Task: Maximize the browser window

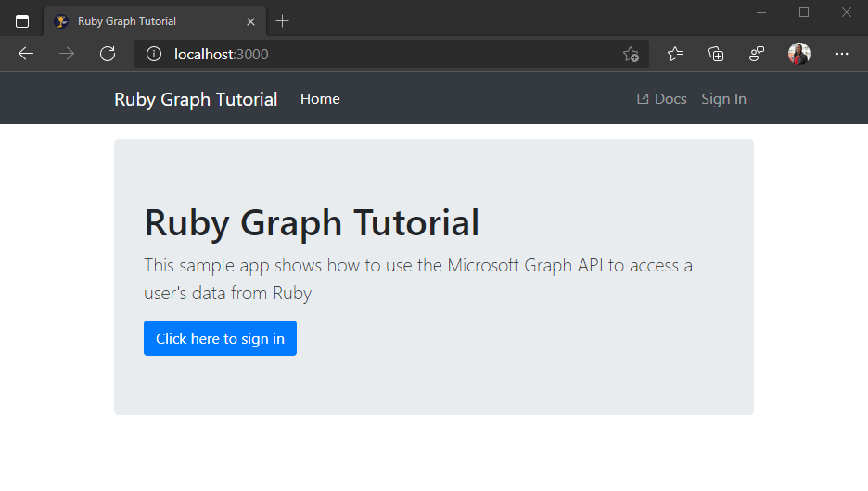Action: tap(804, 12)
